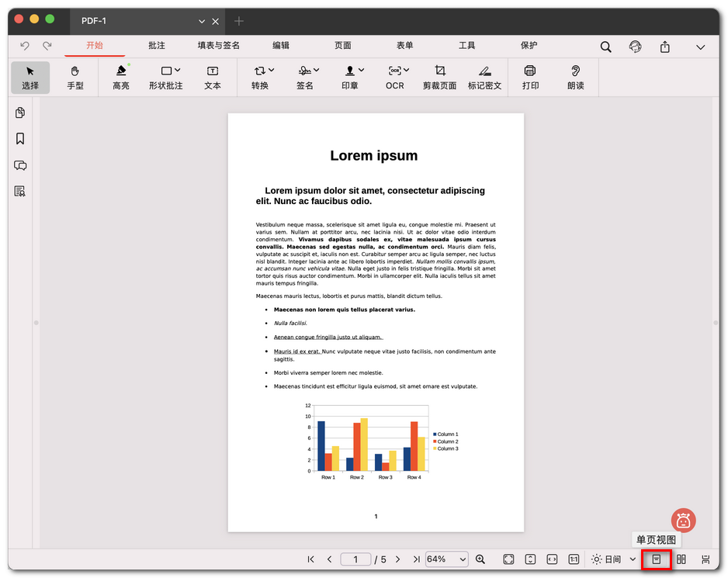Click the 打印 print icon
This screenshot has width=728, height=578.
coord(530,78)
